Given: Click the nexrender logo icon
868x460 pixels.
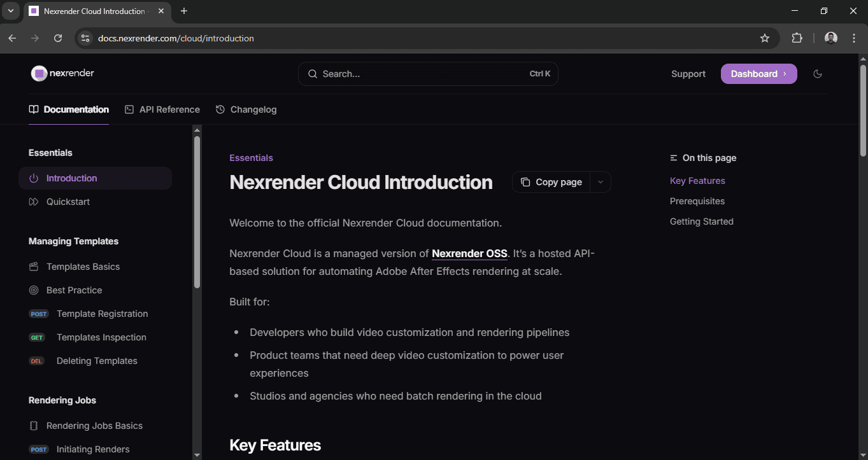Looking at the screenshot, I should click(x=38, y=73).
